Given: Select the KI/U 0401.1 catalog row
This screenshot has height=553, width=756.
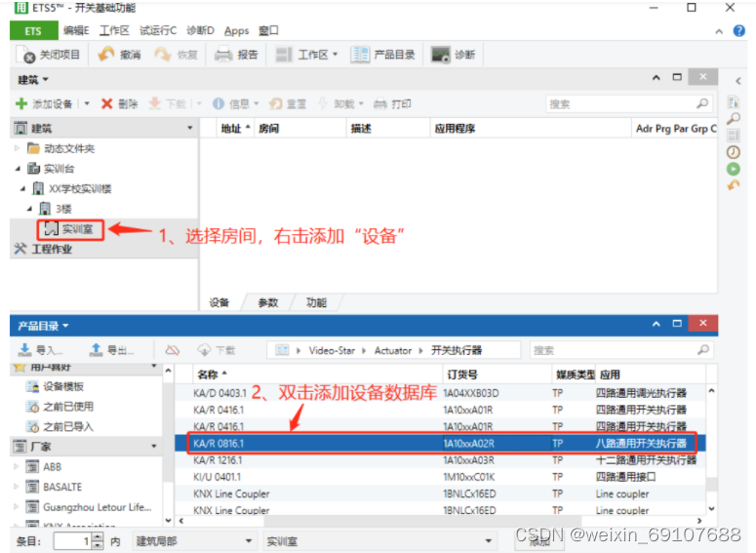Looking at the screenshot, I should point(440,477).
